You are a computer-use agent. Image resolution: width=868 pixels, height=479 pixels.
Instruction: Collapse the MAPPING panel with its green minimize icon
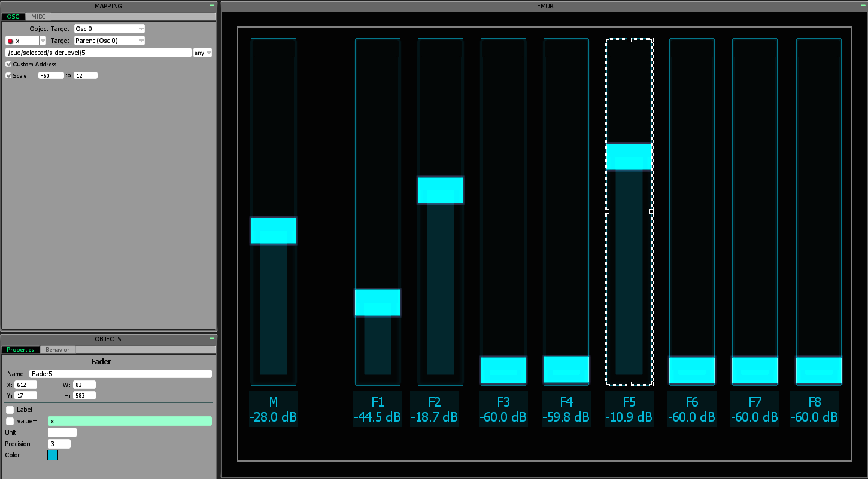click(x=212, y=5)
